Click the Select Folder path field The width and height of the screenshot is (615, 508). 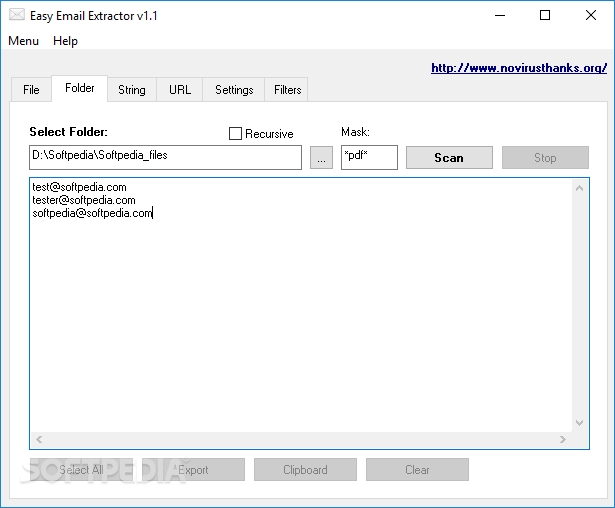point(166,157)
